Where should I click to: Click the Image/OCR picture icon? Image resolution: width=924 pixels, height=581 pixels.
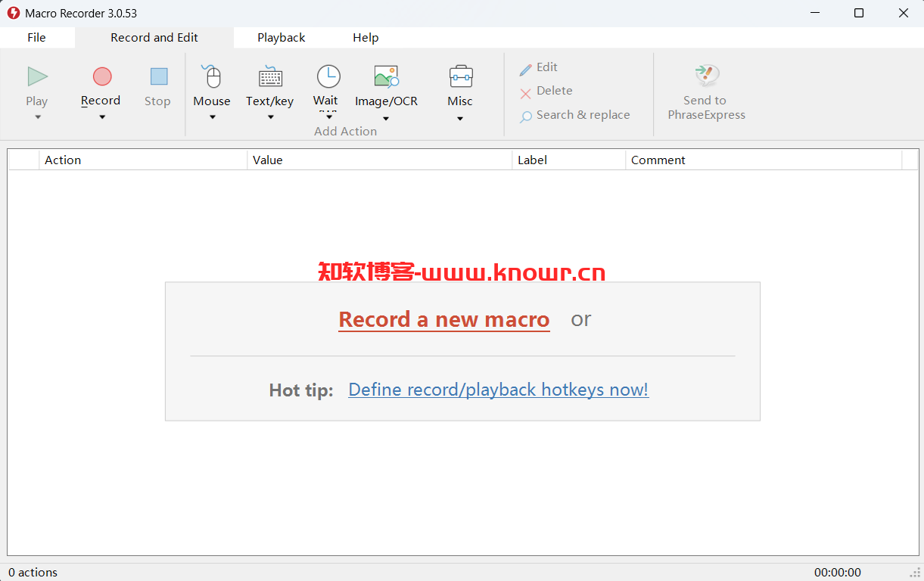(x=386, y=76)
